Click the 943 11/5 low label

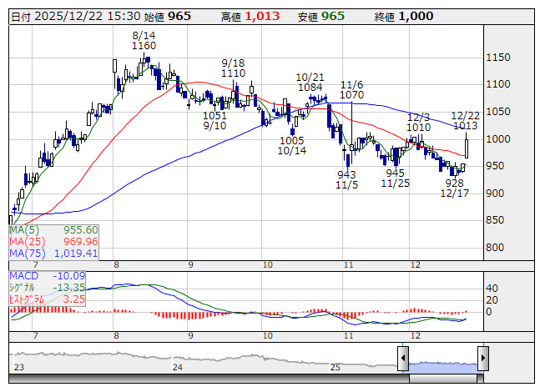(x=346, y=180)
